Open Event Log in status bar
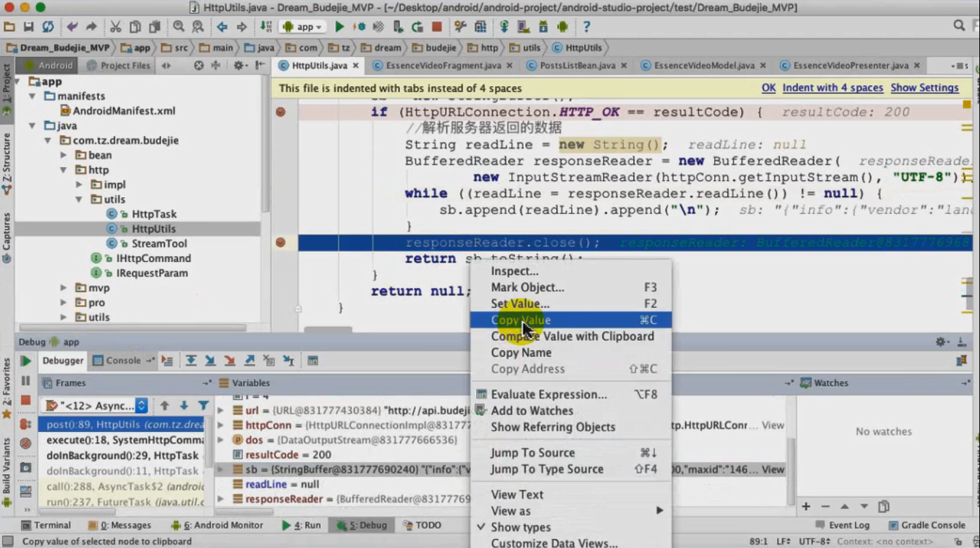The image size is (980, 548). coord(843,525)
